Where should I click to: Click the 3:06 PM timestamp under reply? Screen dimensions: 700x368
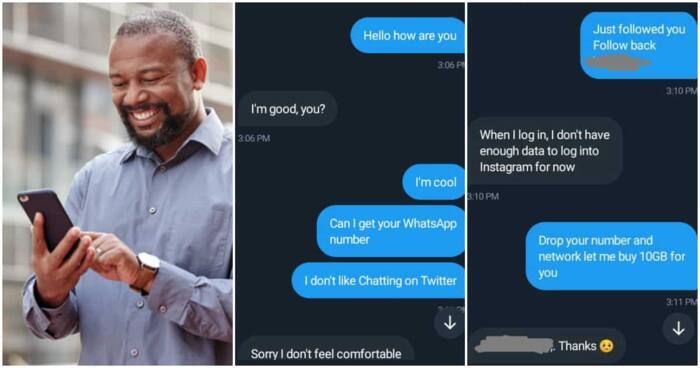tap(254, 138)
